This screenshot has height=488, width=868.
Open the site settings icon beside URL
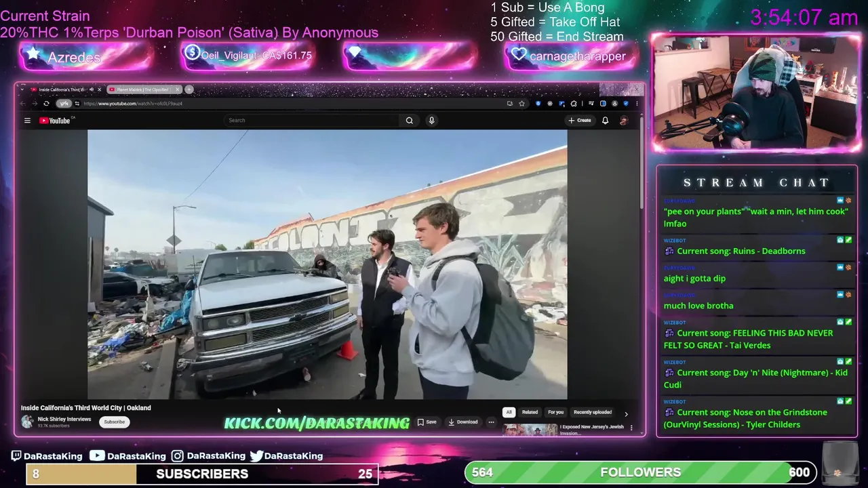pyautogui.click(x=77, y=104)
